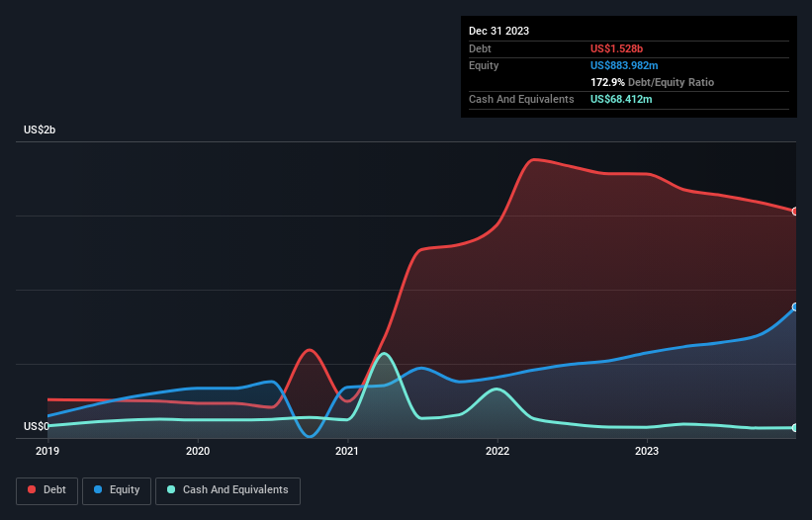Select the 2021 x-axis label
Screen dimensions: 812x520
coord(347,451)
